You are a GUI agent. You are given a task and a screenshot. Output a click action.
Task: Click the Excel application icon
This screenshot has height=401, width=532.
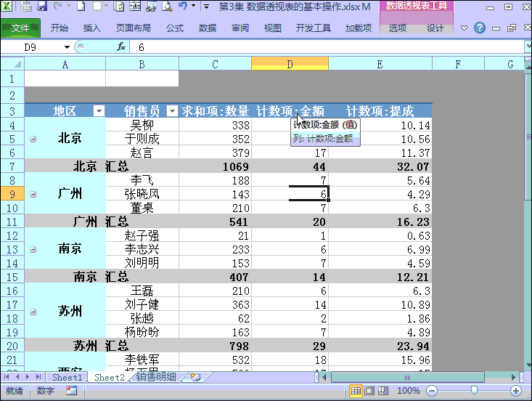[x=7, y=6]
